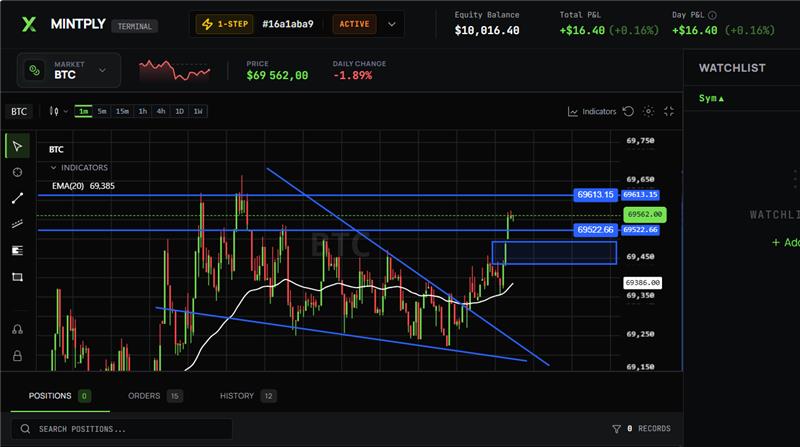Select the 5m timeframe
Viewport: 800px width, 447px height.
click(x=102, y=111)
